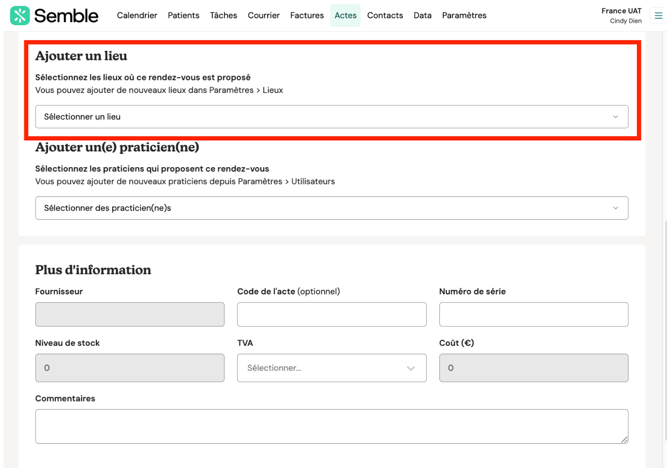Open the hamburger menu icon
Image resolution: width=670 pixels, height=468 pixels.
658,15
